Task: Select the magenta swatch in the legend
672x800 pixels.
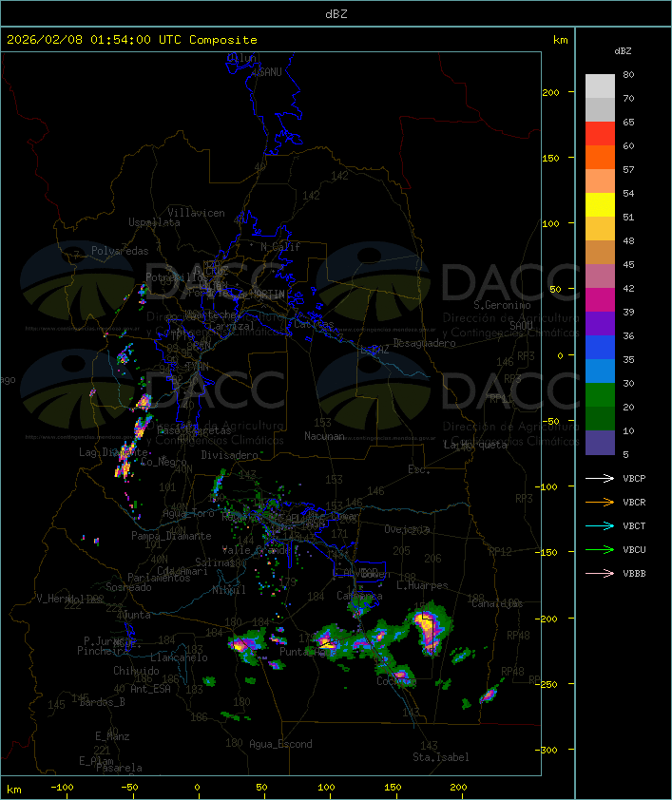Action: point(600,299)
